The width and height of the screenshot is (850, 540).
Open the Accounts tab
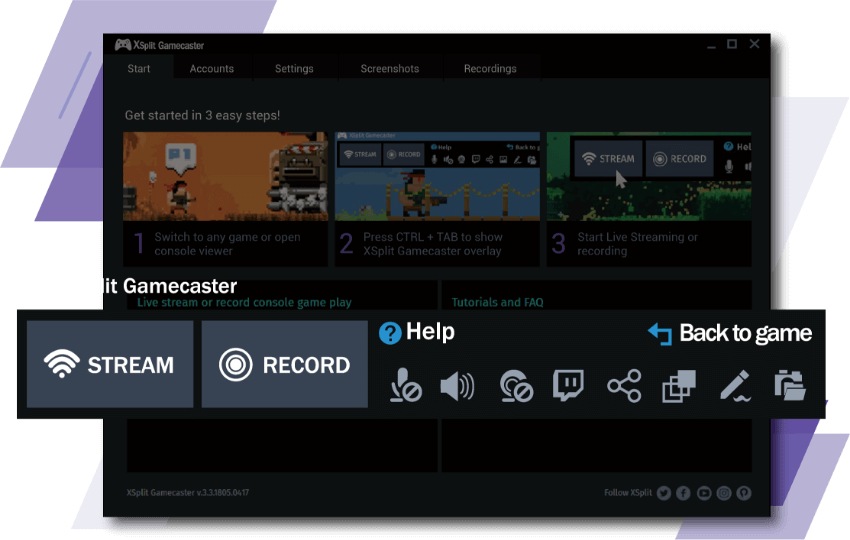[211, 68]
